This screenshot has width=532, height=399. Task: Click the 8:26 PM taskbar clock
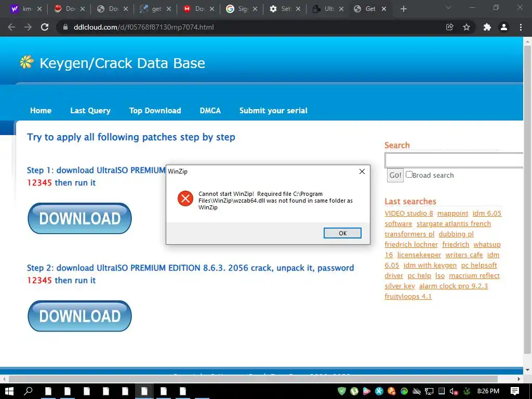coord(488,391)
